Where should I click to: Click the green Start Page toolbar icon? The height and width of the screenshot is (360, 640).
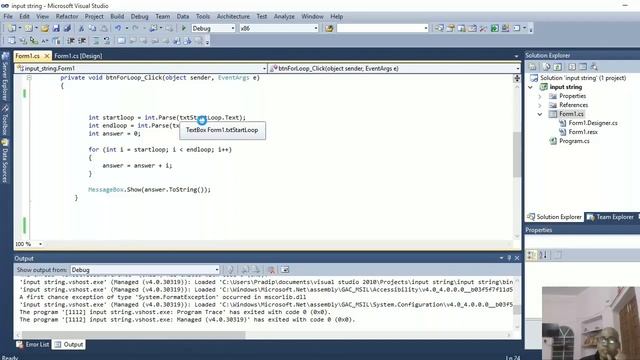pos(494,28)
